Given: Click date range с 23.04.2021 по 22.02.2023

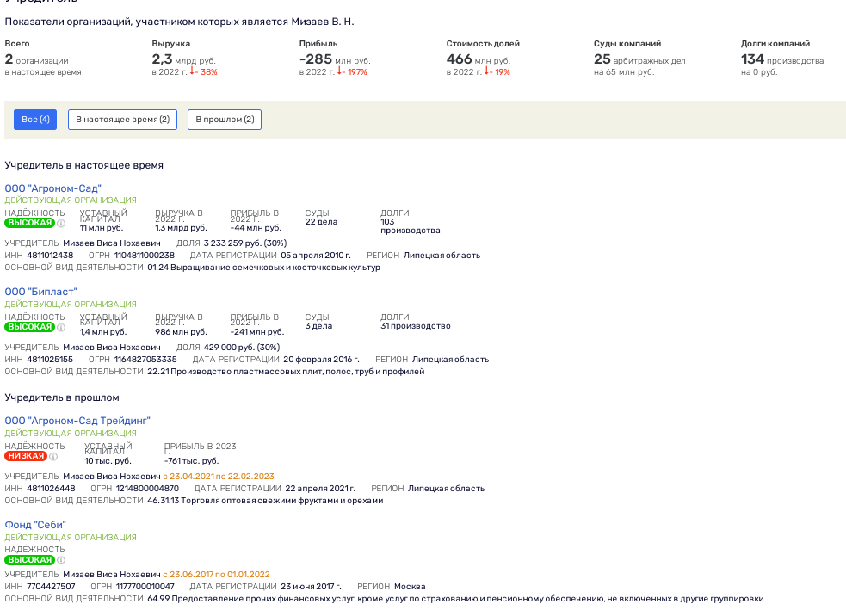Looking at the screenshot, I should point(219,477).
